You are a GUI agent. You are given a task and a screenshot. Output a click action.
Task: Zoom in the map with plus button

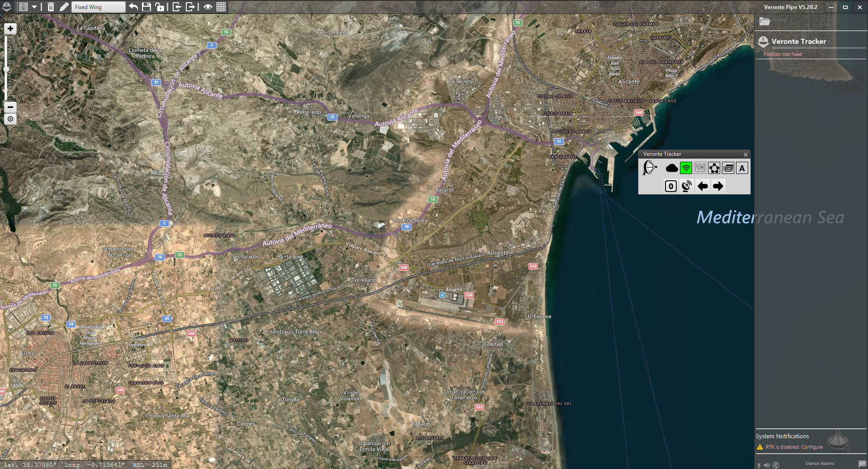pyautogui.click(x=10, y=28)
